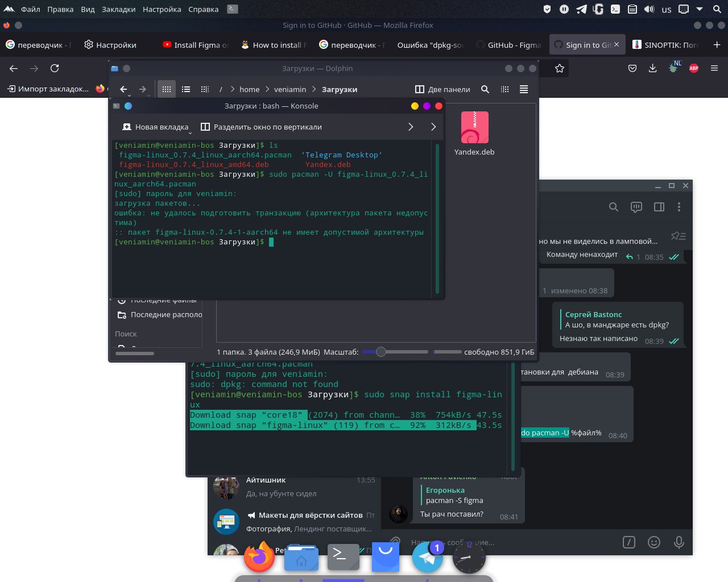Toggle Telegram right sidebar panel

(x=659, y=207)
